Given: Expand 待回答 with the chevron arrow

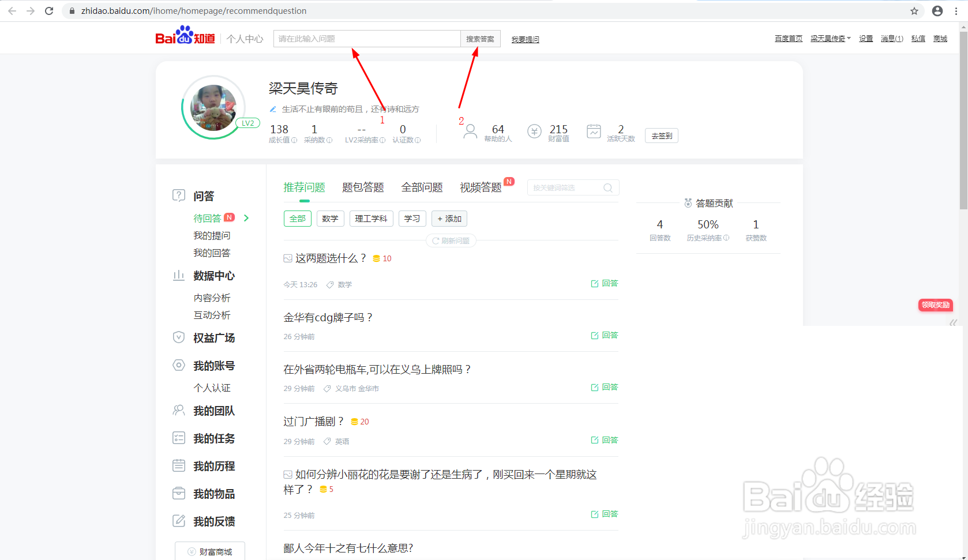Looking at the screenshot, I should (x=246, y=218).
